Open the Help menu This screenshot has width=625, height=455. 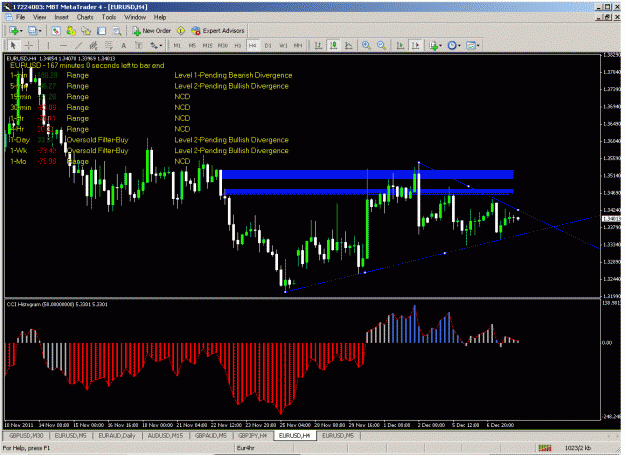(x=160, y=17)
